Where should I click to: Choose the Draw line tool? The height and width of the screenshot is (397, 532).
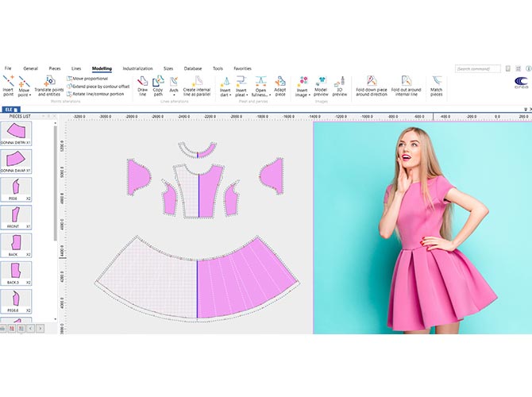(143, 84)
